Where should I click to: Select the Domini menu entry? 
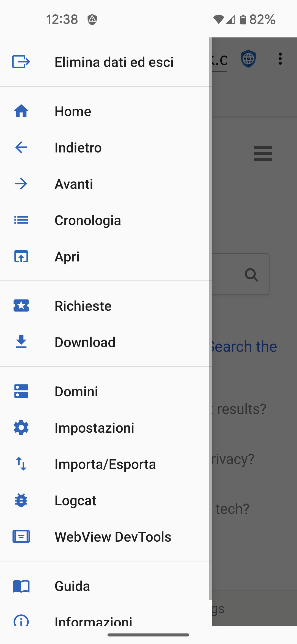[x=76, y=391]
